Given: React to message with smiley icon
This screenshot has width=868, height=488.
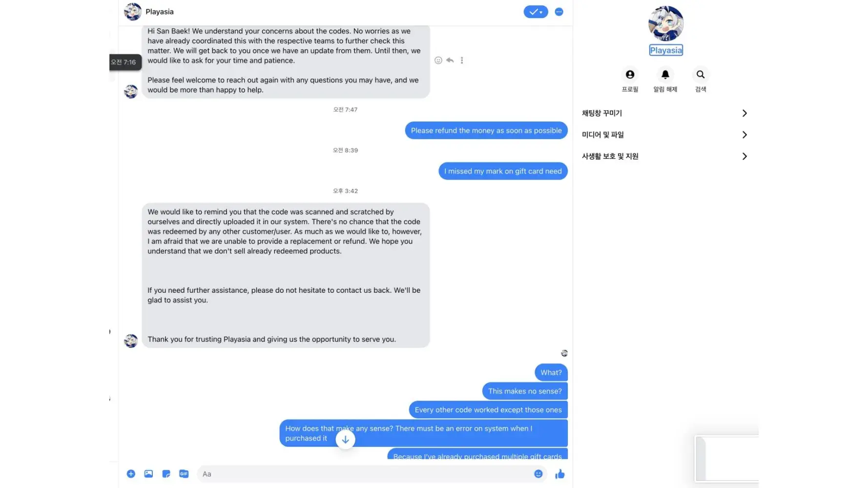Looking at the screenshot, I should tap(438, 61).
